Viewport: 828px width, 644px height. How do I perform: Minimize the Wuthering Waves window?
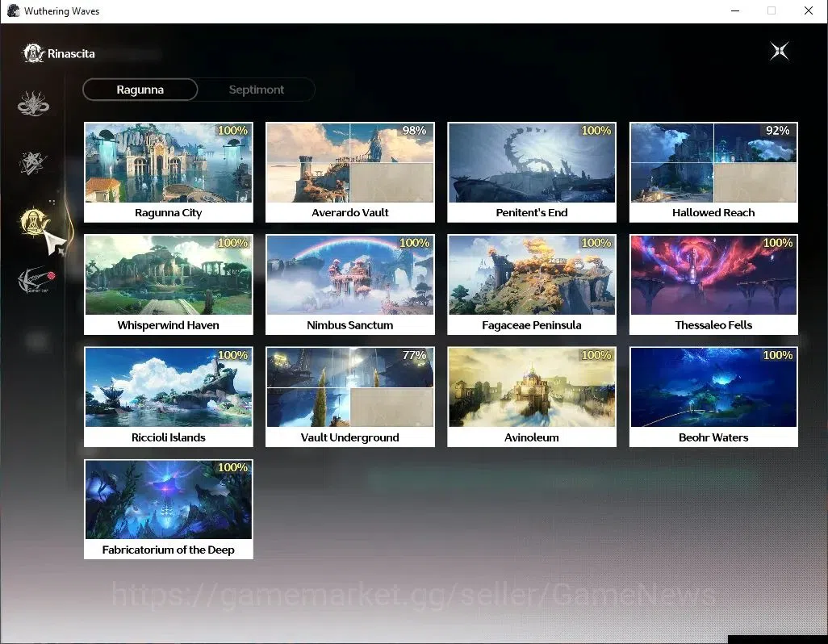pyautogui.click(x=735, y=10)
